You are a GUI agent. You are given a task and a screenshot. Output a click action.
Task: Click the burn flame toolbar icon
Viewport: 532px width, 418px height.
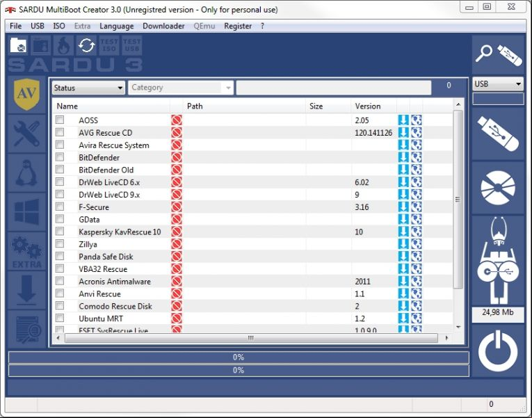[64, 45]
